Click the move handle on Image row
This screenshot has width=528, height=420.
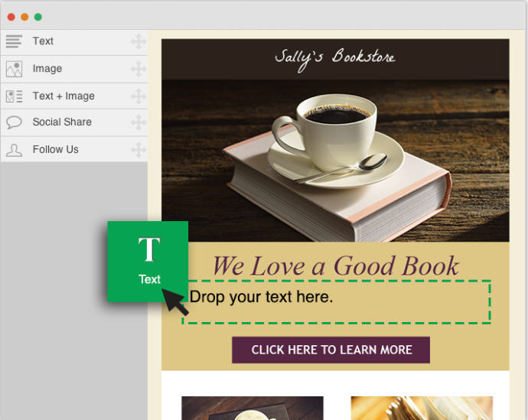(x=138, y=69)
